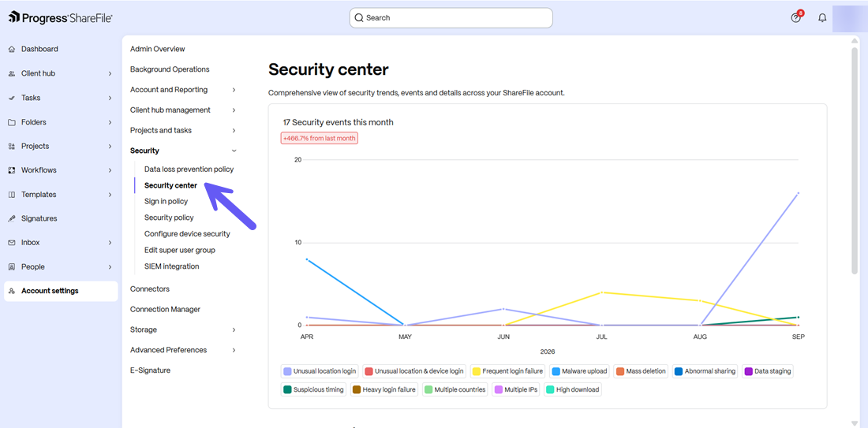This screenshot has width=868, height=428.
Task: Open SIEM integration submenu item
Action: click(171, 266)
